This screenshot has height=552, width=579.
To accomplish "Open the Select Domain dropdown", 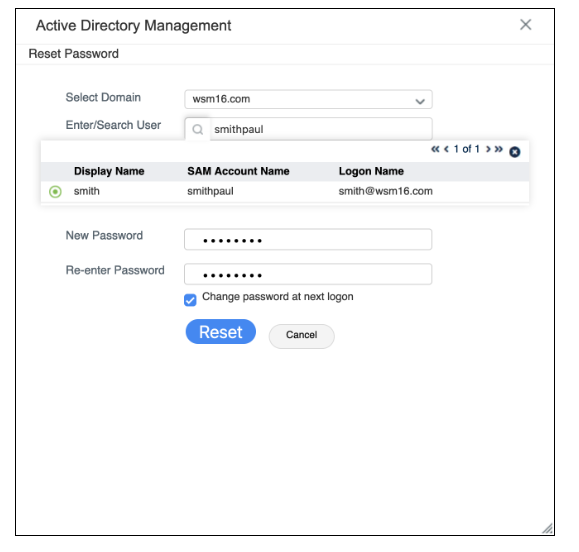I will pos(308,99).
